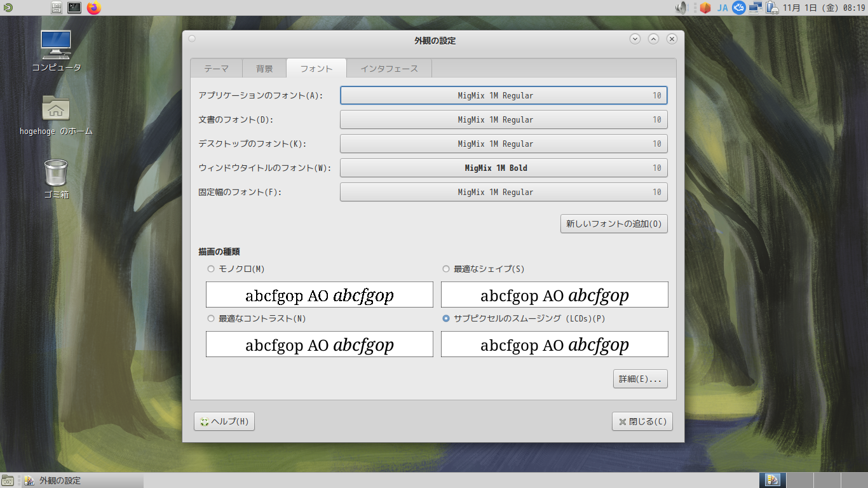Launch Firefox from the top panel
The height and width of the screenshot is (488, 868).
(94, 8)
